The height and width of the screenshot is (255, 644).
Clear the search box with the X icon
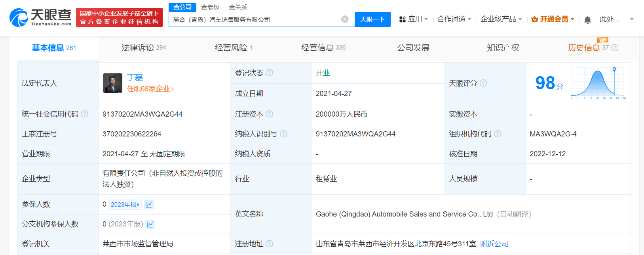[345, 19]
